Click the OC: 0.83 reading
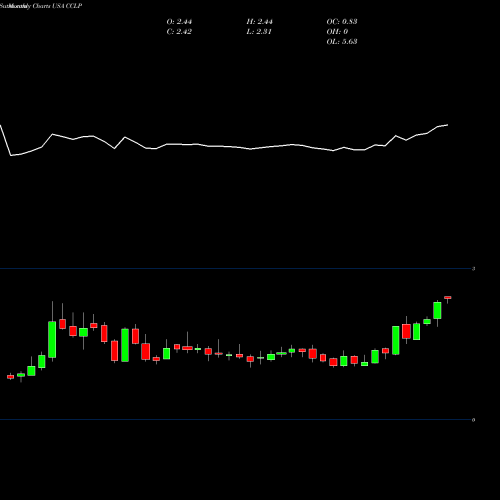 point(342,22)
